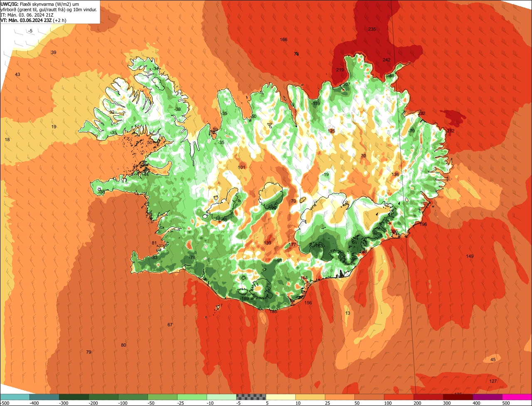Click the light green legend swatch from -25 to -10

pos(192,397)
